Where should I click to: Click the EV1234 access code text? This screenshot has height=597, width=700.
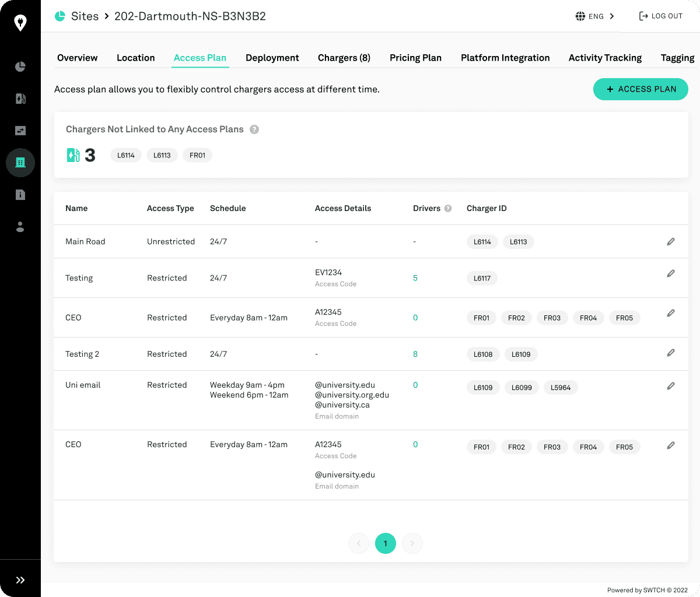[328, 272]
